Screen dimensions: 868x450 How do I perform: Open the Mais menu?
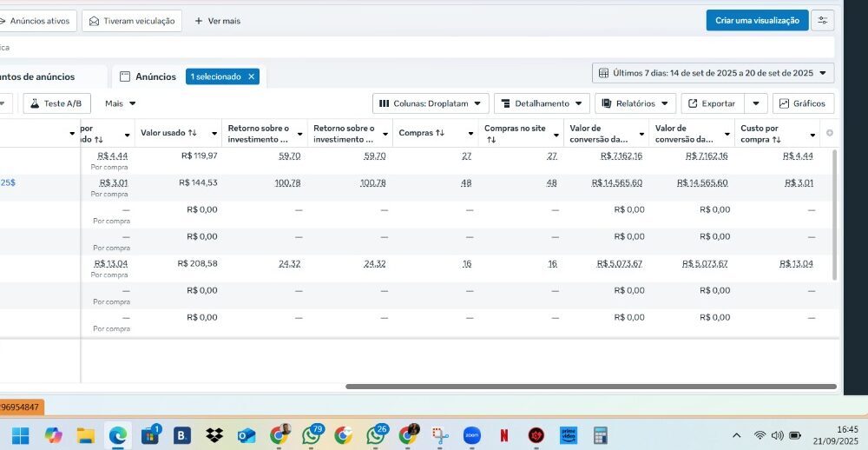121,103
